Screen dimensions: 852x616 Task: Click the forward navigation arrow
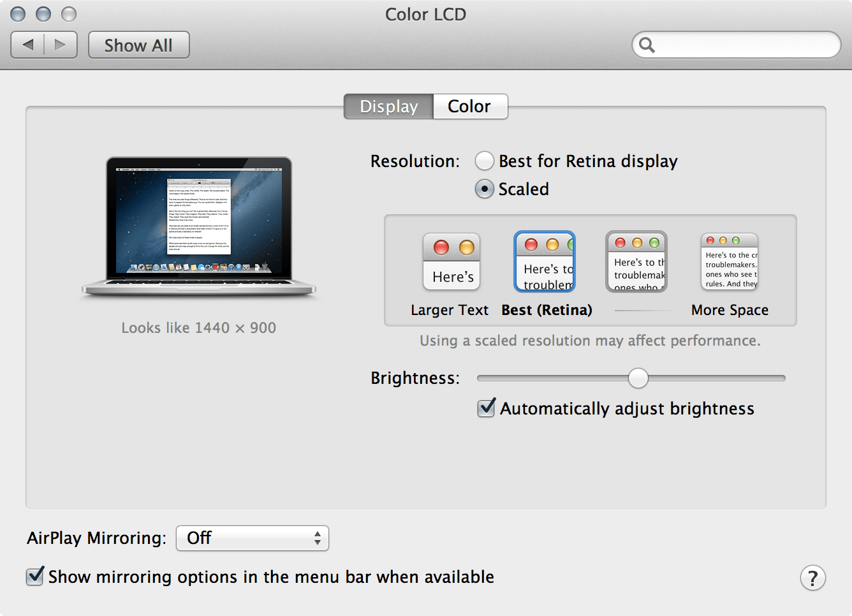tap(60, 45)
